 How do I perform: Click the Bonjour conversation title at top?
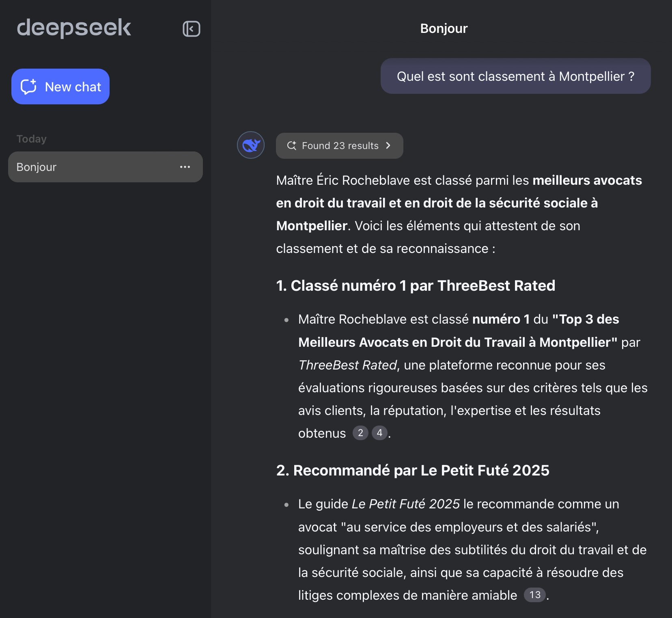(x=444, y=28)
